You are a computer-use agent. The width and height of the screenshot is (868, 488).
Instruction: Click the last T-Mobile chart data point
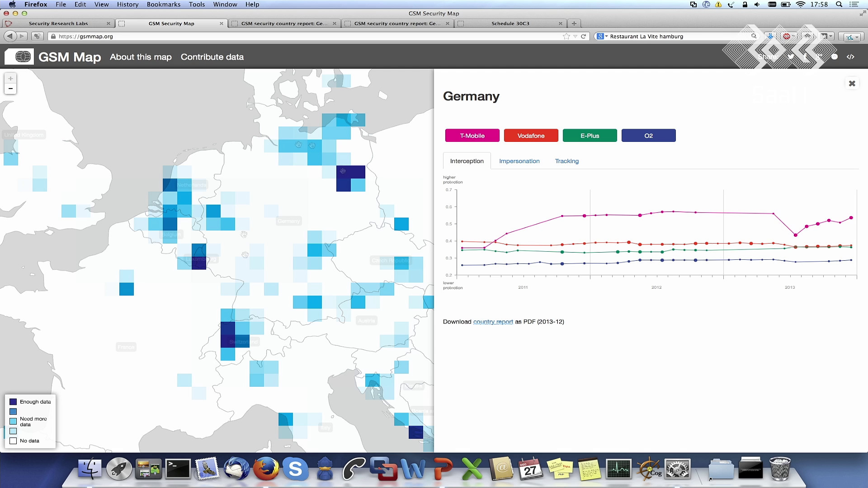click(x=851, y=218)
